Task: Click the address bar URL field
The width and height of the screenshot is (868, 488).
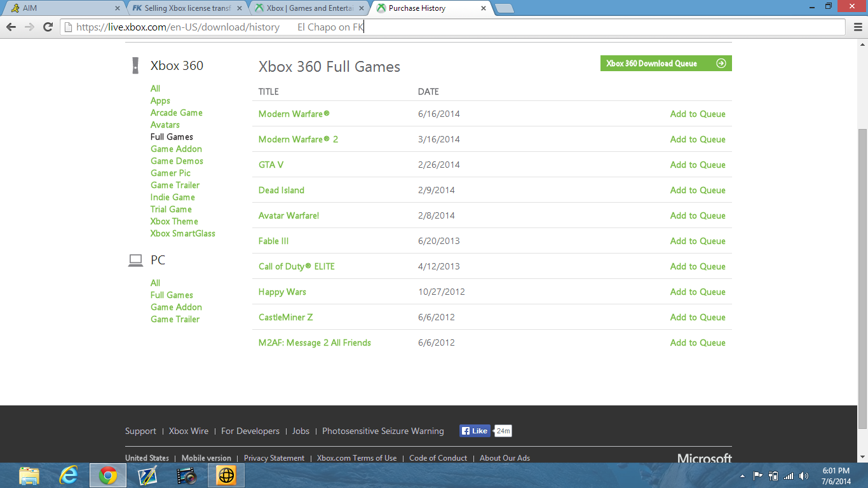Action: coord(452,27)
